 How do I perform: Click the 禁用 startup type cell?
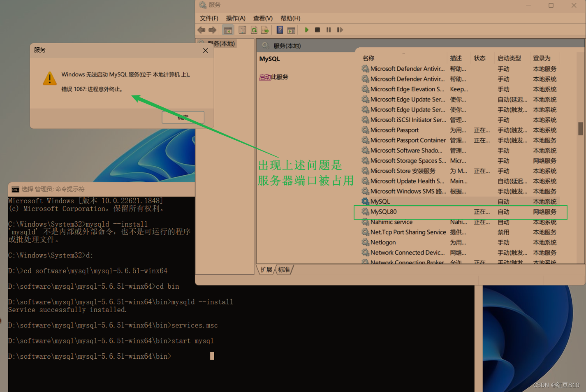click(503, 232)
